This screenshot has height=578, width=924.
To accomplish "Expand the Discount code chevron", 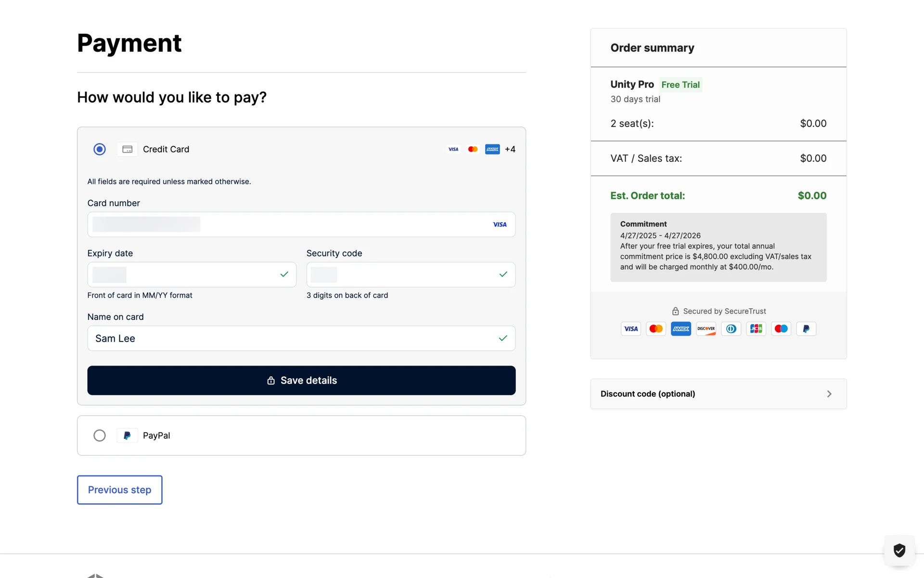I will coord(829,394).
